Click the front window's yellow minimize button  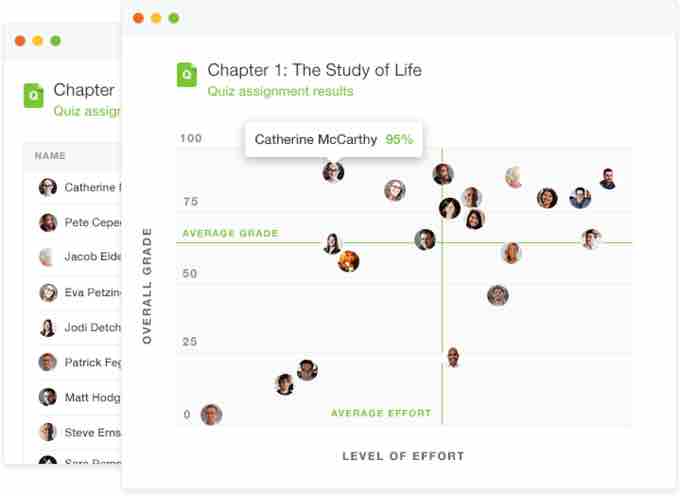(x=156, y=18)
